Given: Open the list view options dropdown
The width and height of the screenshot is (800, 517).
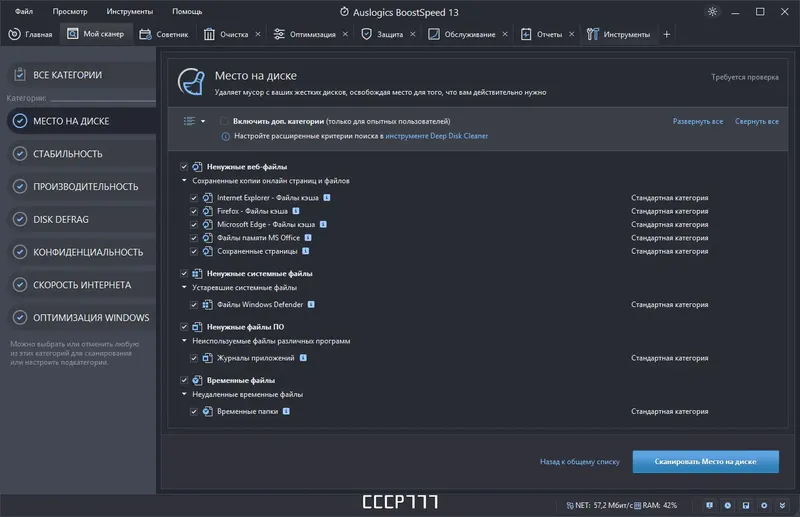Looking at the screenshot, I should tap(194, 121).
